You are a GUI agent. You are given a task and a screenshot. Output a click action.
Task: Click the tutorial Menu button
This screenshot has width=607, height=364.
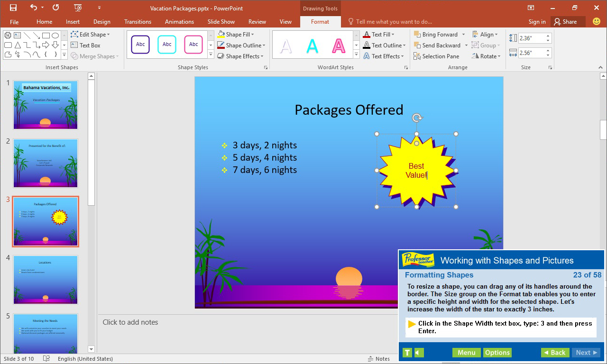click(x=466, y=353)
